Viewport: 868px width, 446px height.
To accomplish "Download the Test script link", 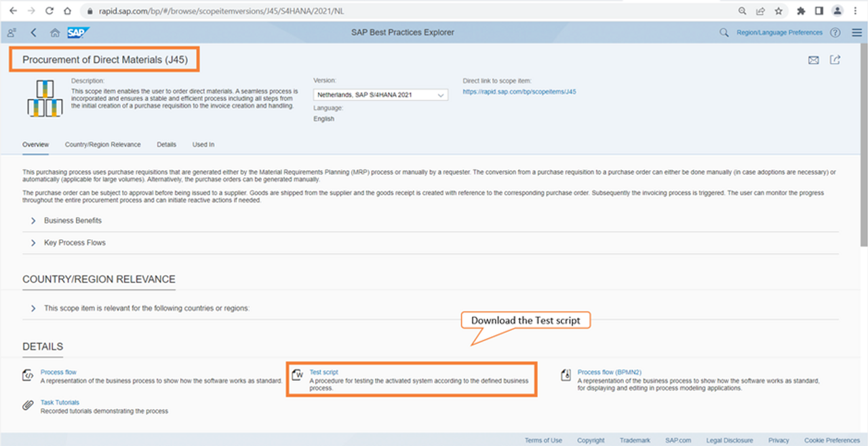I will point(323,372).
